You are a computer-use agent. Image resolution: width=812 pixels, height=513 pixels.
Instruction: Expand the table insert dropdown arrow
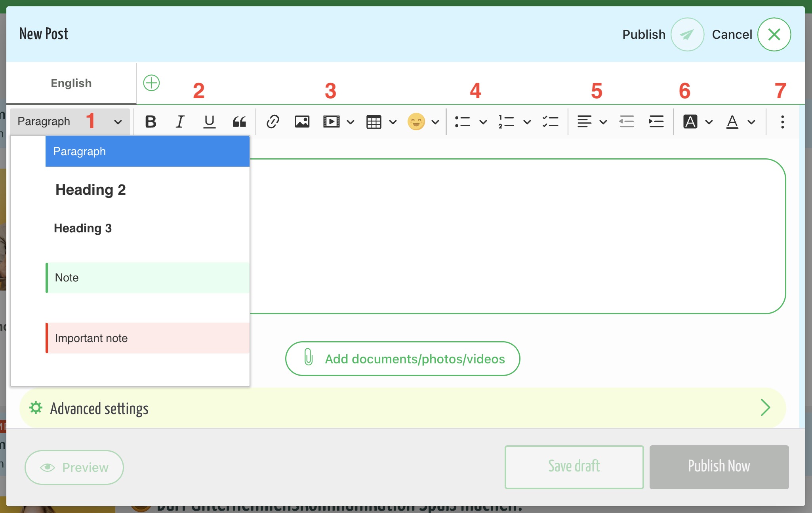click(393, 122)
